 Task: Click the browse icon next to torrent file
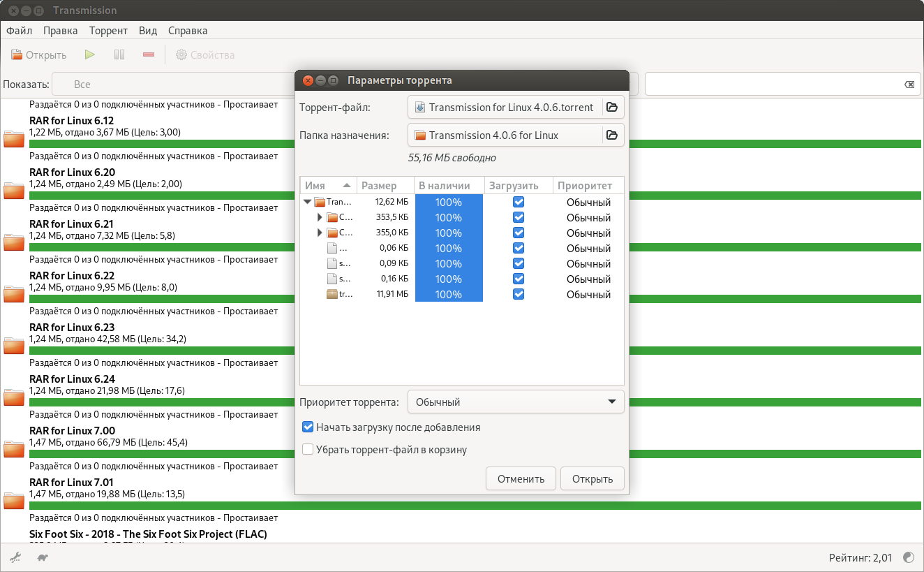(612, 107)
